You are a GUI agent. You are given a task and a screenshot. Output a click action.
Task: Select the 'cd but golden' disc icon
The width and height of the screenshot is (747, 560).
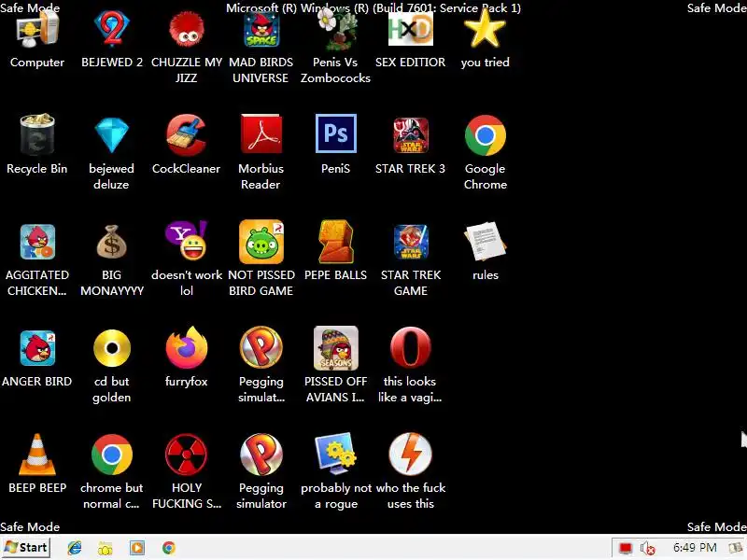(x=112, y=348)
